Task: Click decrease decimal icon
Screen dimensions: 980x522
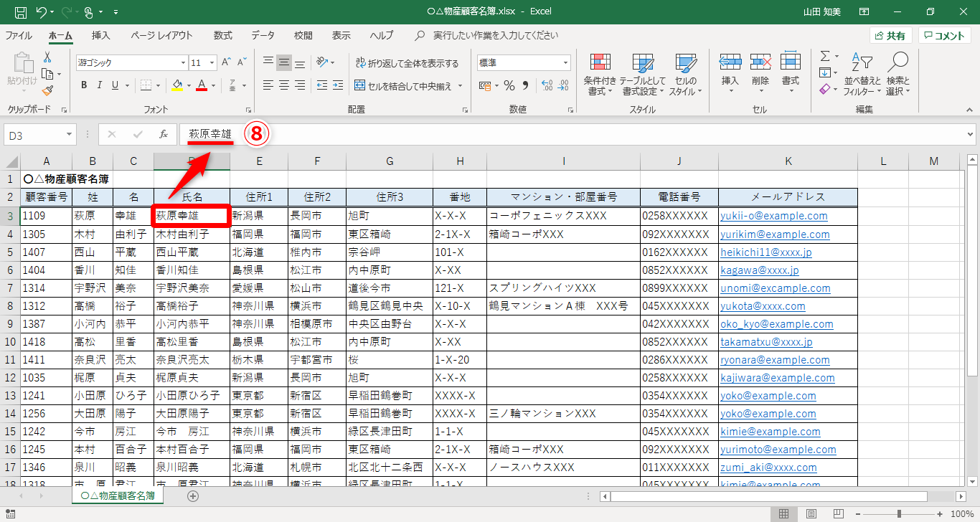Action: click(x=562, y=86)
